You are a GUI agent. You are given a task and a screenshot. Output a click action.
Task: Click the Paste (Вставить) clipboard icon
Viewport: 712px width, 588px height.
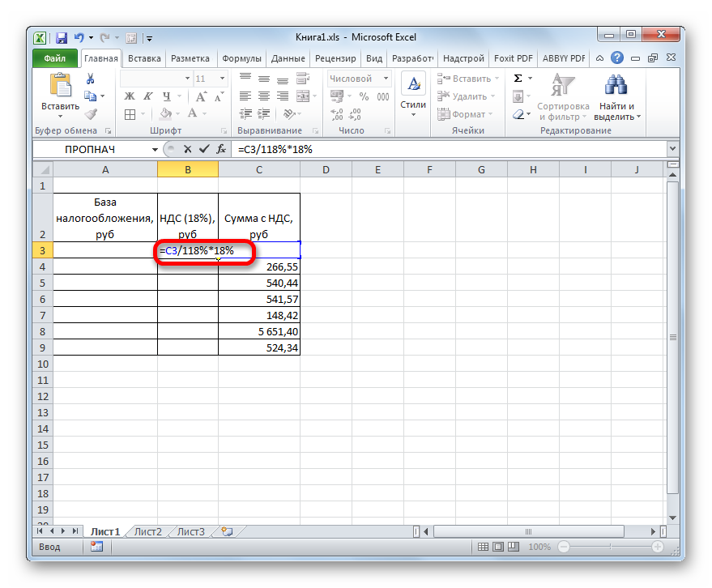pyautogui.click(x=60, y=86)
